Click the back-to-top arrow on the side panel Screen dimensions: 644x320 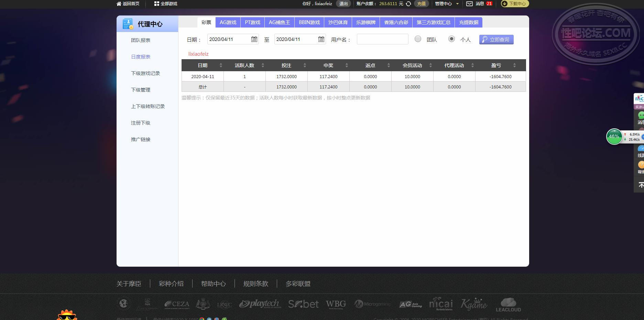tap(640, 185)
